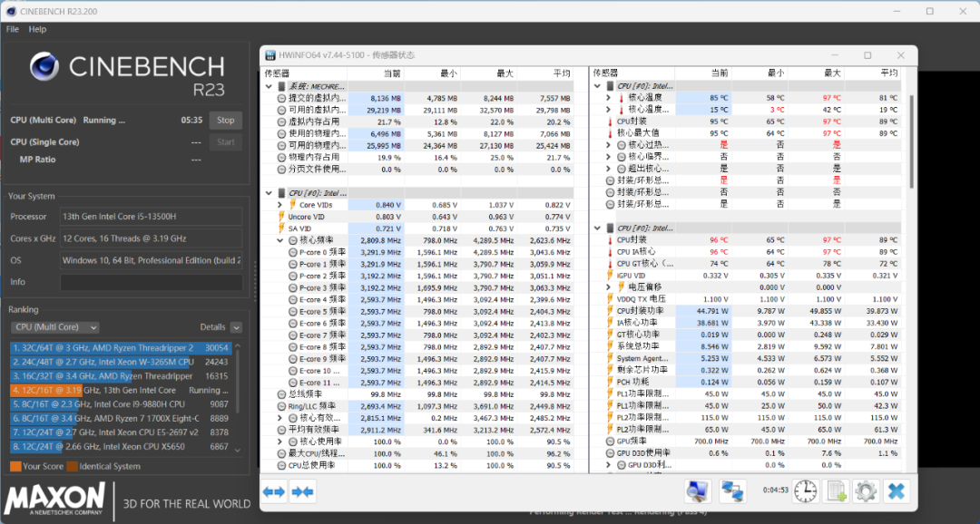Select the E-core 5 频率 row

[417, 312]
